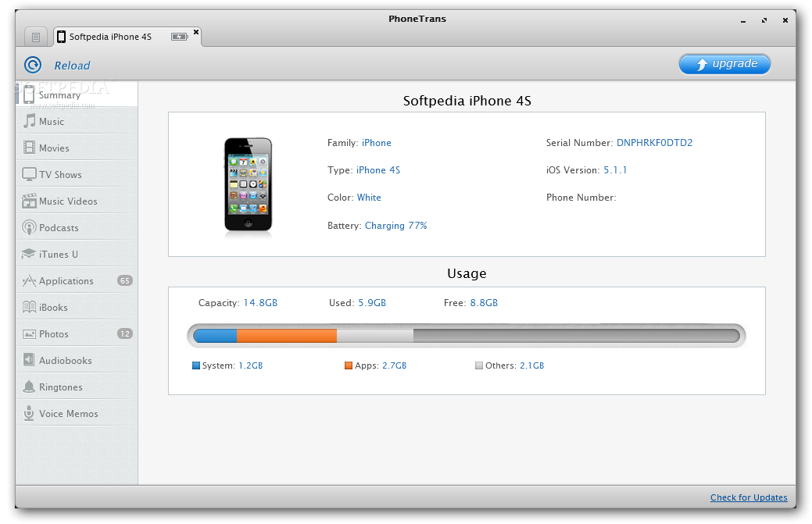The width and height of the screenshot is (812, 524).
Task: Click the iOS Version value 5.1.1
Action: (615, 170)
